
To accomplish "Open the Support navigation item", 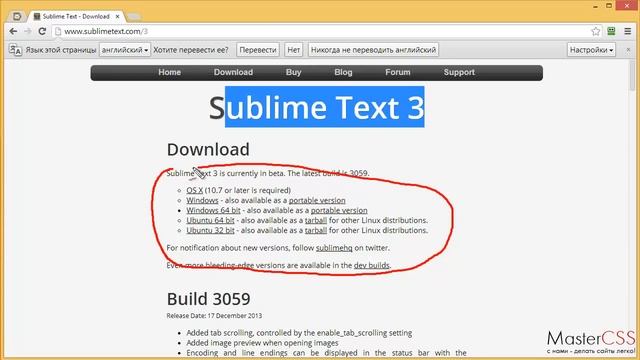I will (459, 72).
